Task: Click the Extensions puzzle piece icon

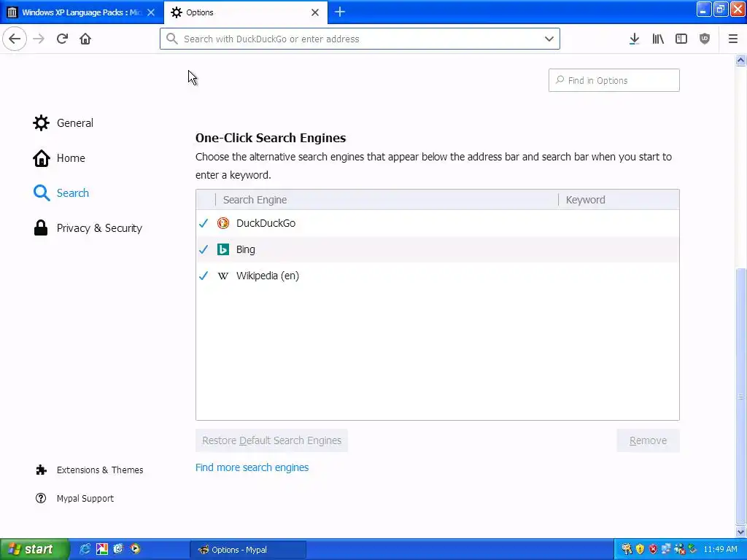Action: coord(41,470)
